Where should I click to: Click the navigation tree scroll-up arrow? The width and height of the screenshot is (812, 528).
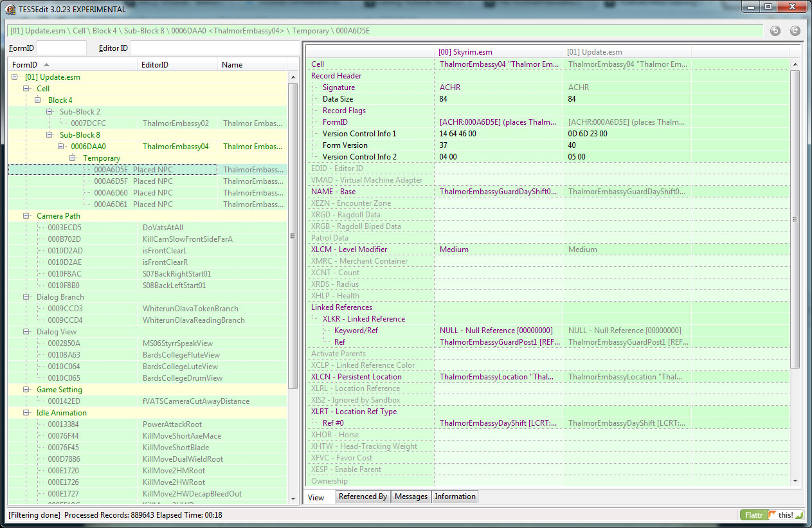tap(293, 77)
